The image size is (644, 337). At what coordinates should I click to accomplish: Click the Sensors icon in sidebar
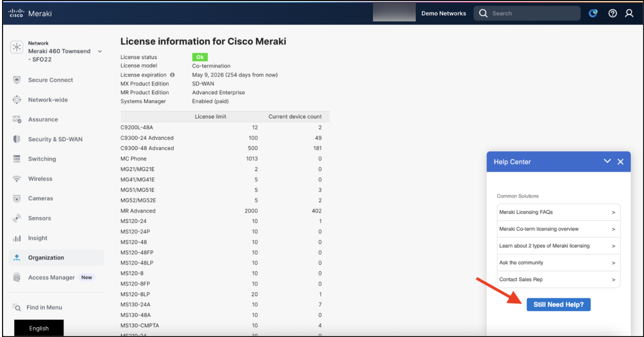pos(17,218)
